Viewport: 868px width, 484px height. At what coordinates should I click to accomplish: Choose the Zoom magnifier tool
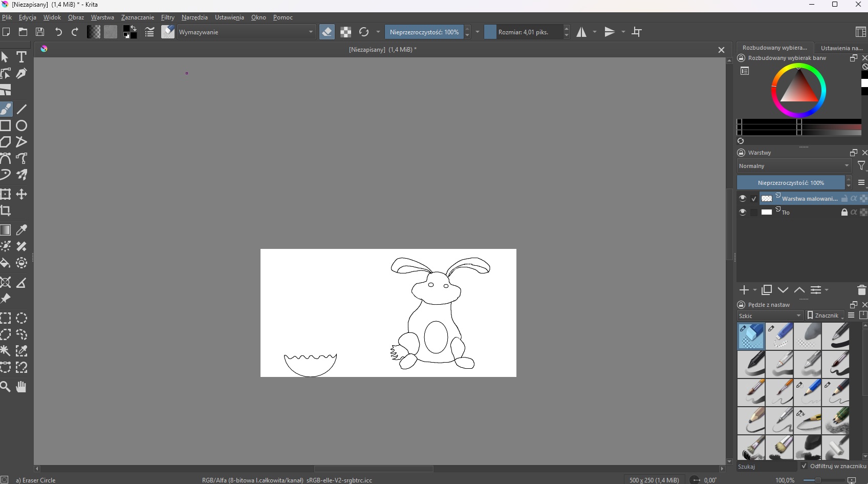pyautogui.click(x=6, y=387)
